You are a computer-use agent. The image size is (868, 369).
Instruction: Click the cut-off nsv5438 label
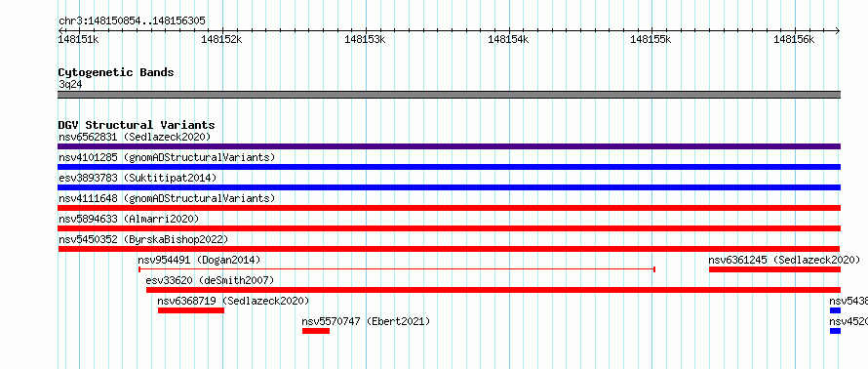(x=848, y=301)
